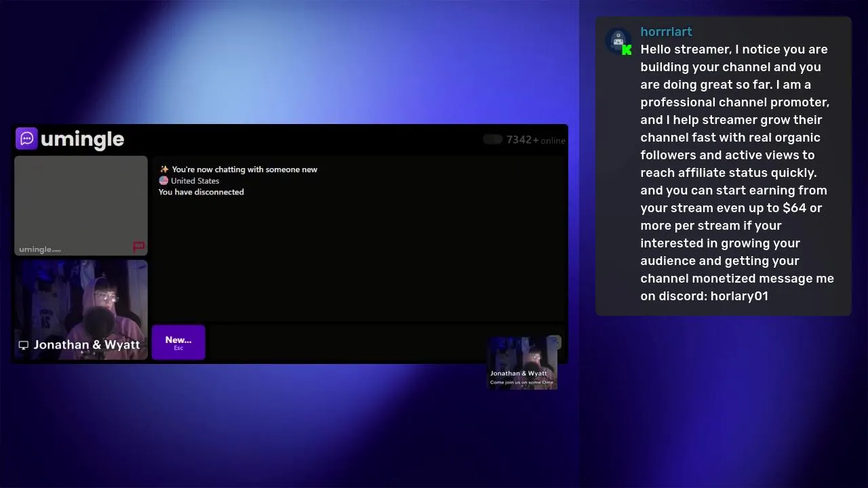The width and height of the screenshot is (868, 488).
Task: Click the '7342+ online' counter text
Action: click(536, 140)
